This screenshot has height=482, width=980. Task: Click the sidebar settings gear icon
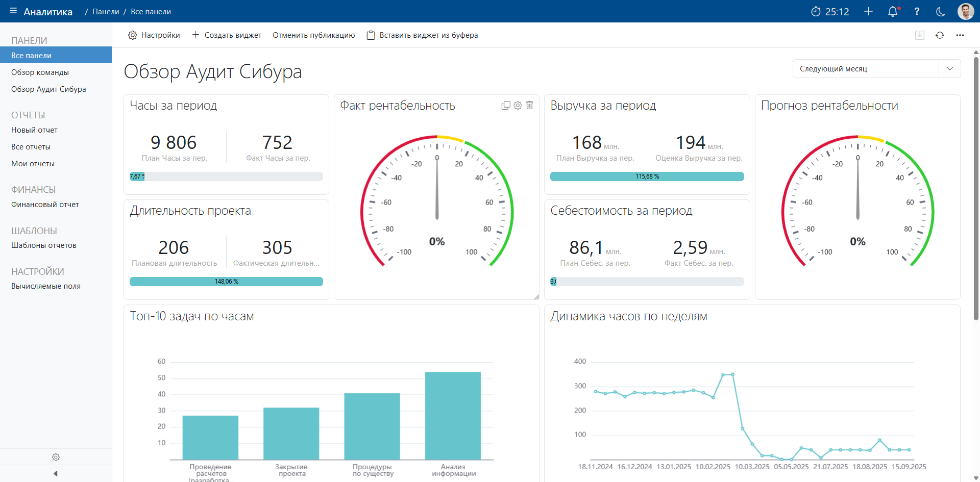tap(56, 457)
